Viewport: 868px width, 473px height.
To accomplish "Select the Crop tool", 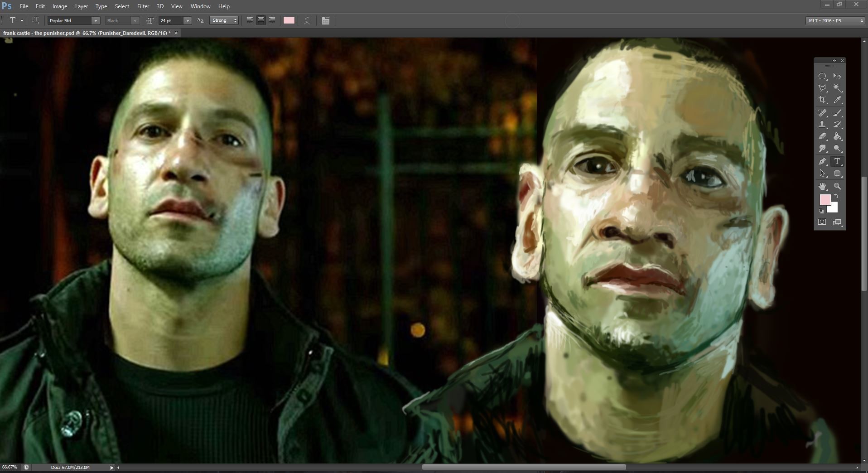I will click(822, 100).
